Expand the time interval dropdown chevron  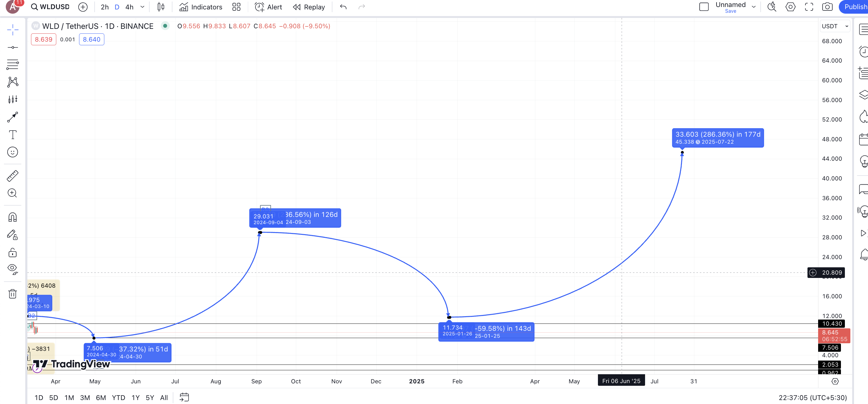(x=143, y=7)
